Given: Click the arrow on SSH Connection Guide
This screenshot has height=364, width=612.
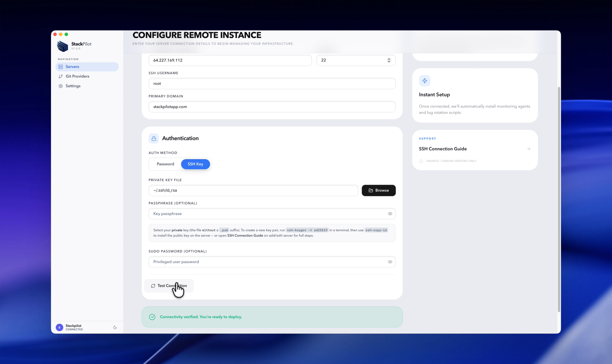Looking at the screenshot, I should tap(529, 149).
